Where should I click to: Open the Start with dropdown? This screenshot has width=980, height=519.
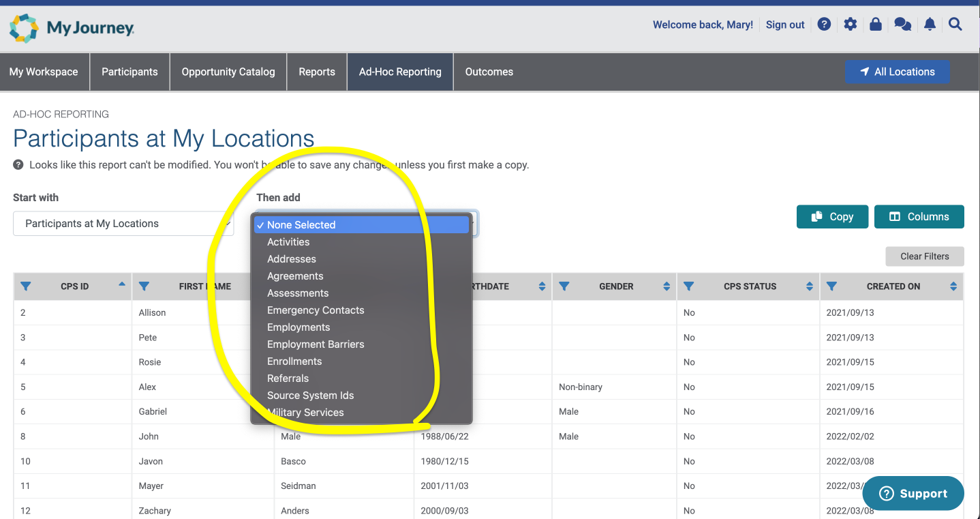[123, 224]
